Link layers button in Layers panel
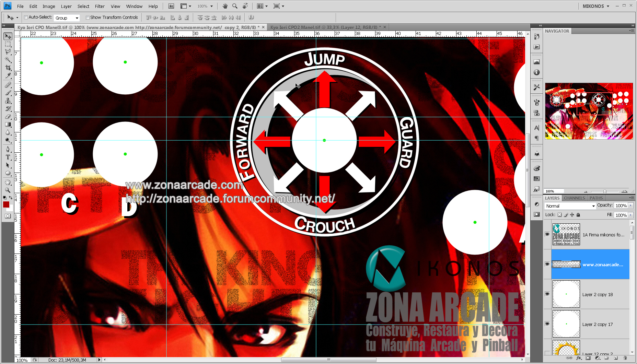Image resolution: width=637 pixels, height=364 pixels. [569, 358]
